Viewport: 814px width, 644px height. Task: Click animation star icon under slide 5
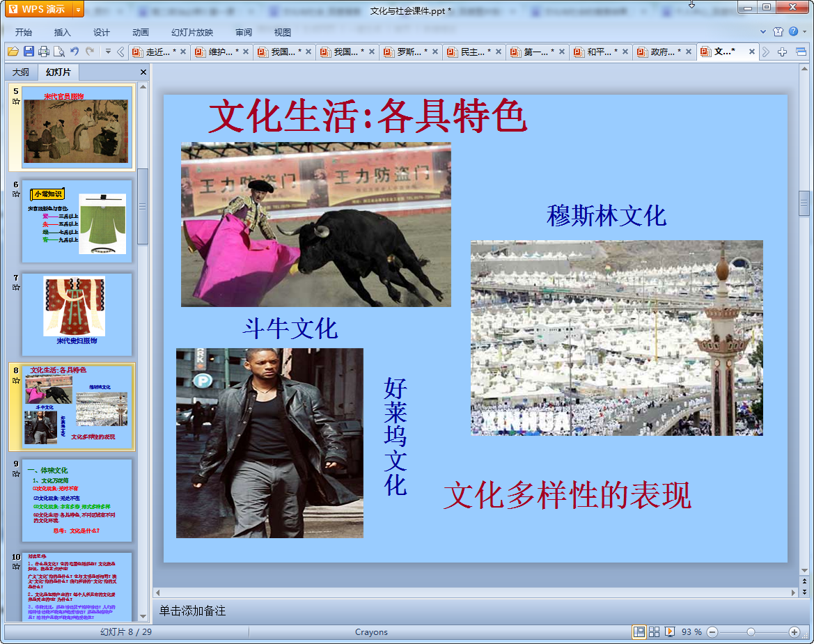16,101
